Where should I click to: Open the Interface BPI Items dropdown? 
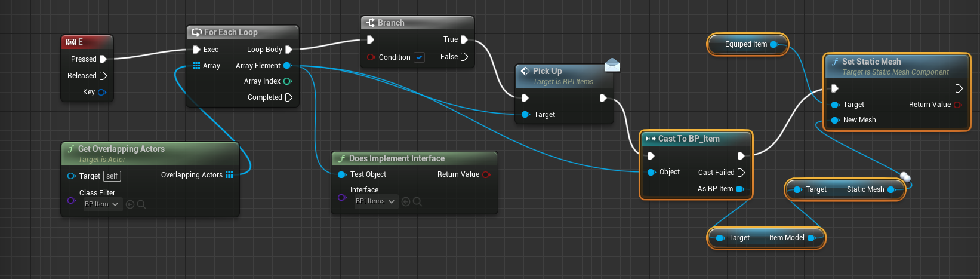pyautogui.click(x=375, y=201)
